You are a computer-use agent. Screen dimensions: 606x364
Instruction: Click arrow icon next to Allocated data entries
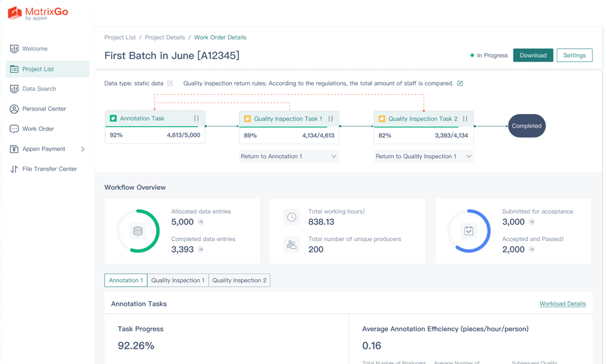tap(201, 222)
